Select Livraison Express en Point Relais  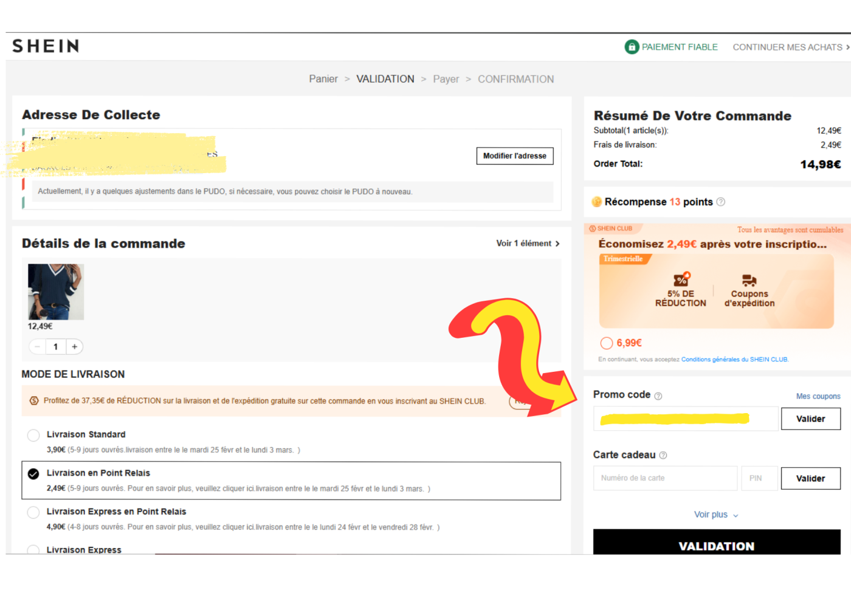tap(33, 512)
